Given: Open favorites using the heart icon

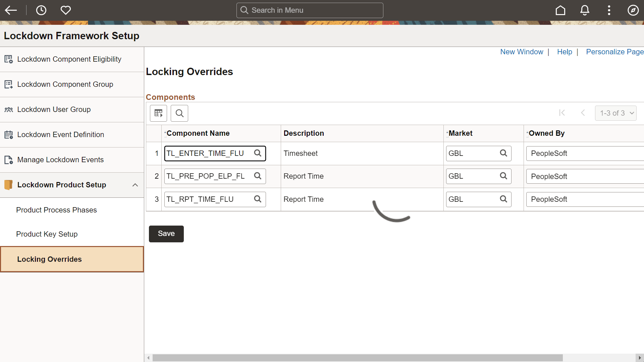Looking at the screenshot, I should tap(65, 10).
